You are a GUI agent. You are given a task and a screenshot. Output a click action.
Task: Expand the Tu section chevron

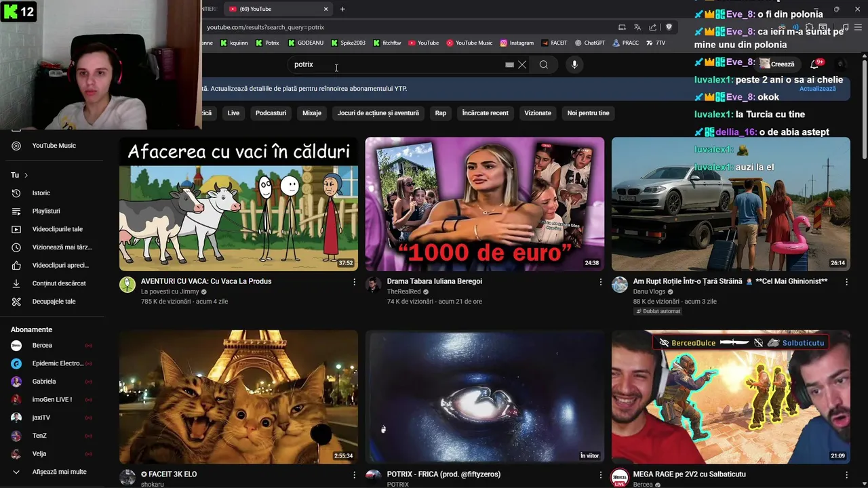26,176
